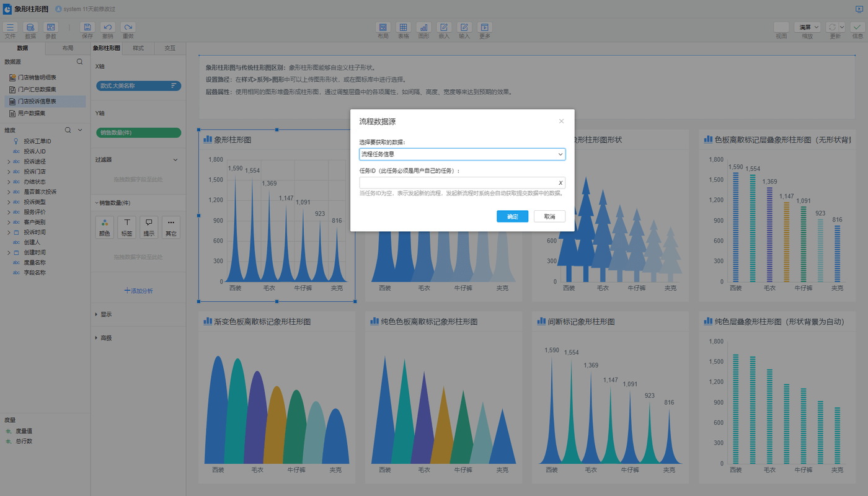Close the 流程数据源 dialog
The image size is (868, 496).
coord(562,122)
